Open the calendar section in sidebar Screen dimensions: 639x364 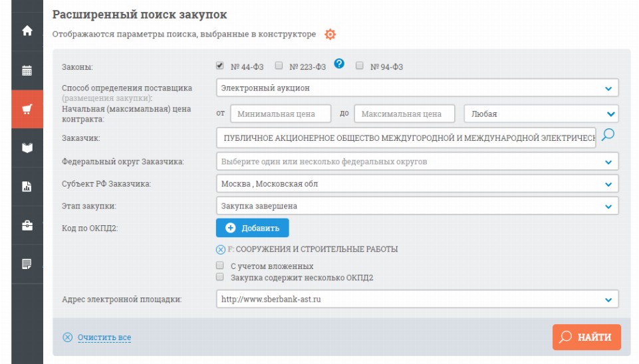(27, 70)
